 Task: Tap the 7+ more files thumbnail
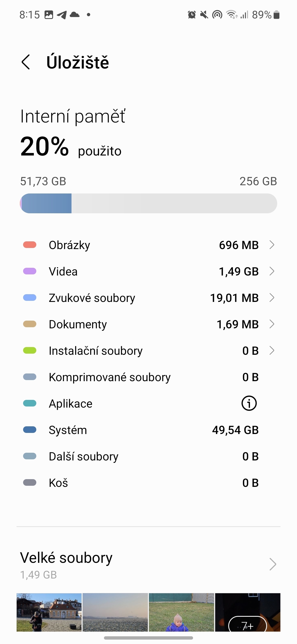pos(248,612)
